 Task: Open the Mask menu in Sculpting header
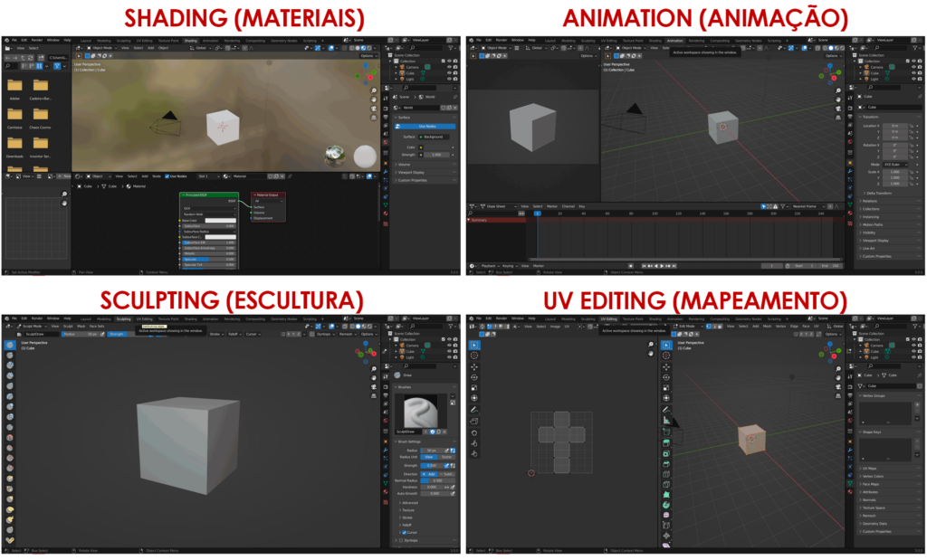(x=81, y=326)
